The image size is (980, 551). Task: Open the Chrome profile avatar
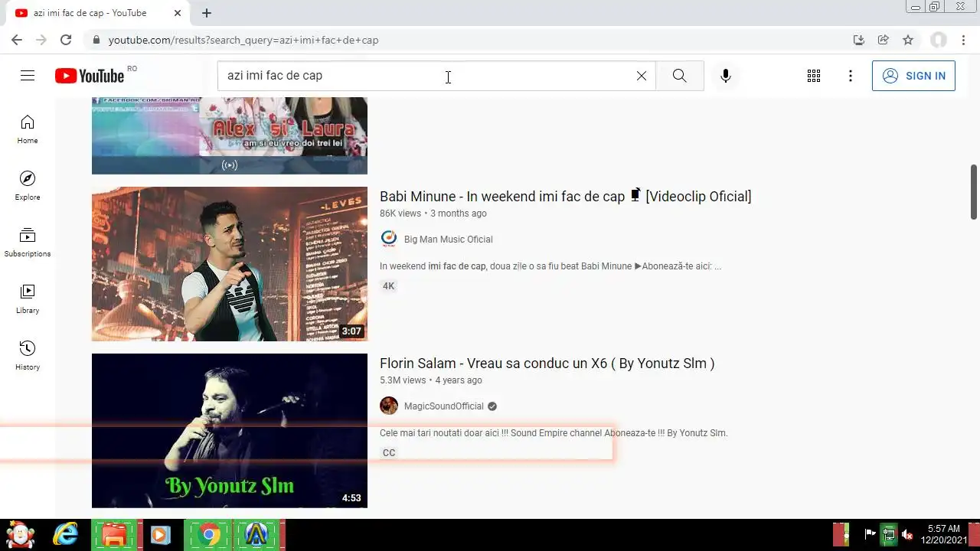point(939,40)
